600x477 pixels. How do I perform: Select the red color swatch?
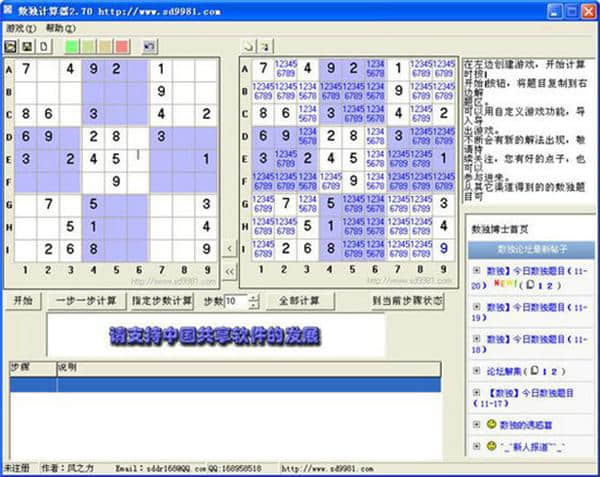point(121,46)
